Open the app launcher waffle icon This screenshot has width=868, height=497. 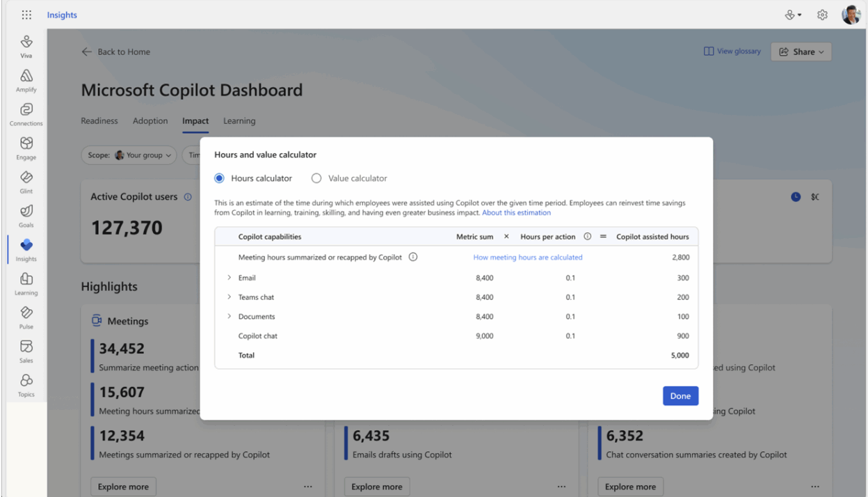click(26, 15)
